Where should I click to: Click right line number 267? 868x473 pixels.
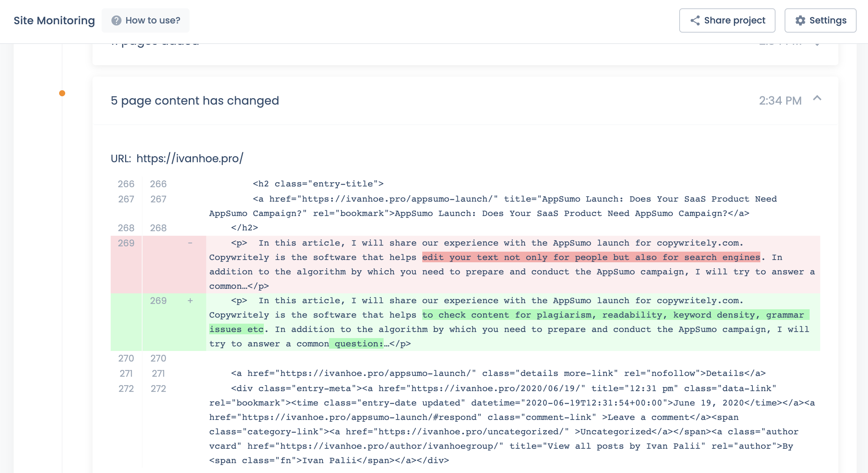[x=158, y=199]
